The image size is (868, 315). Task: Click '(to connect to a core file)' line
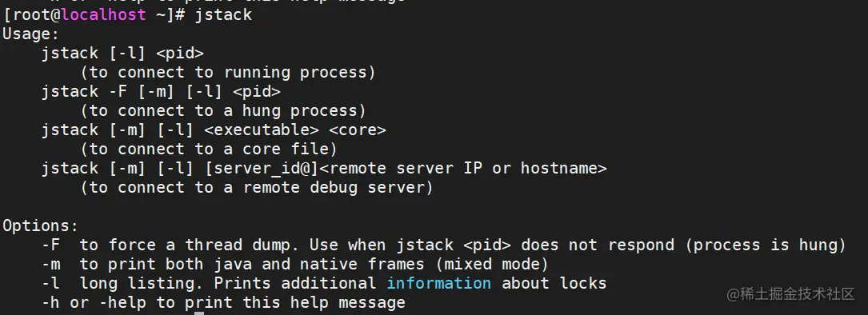point(209,149)
